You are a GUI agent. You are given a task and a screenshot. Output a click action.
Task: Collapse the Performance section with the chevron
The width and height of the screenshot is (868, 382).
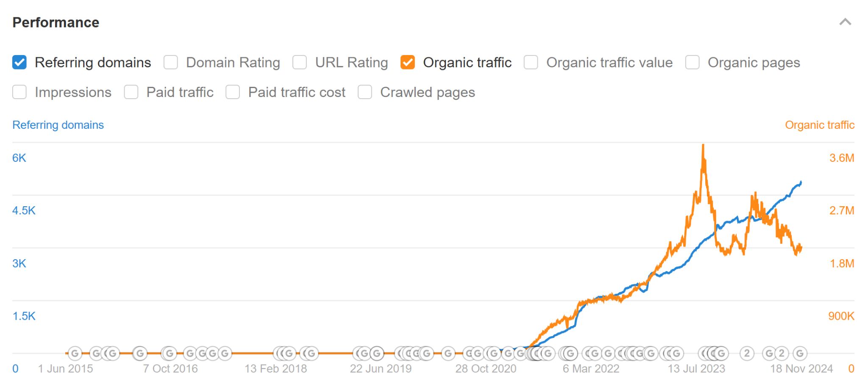tap(846, 21)
